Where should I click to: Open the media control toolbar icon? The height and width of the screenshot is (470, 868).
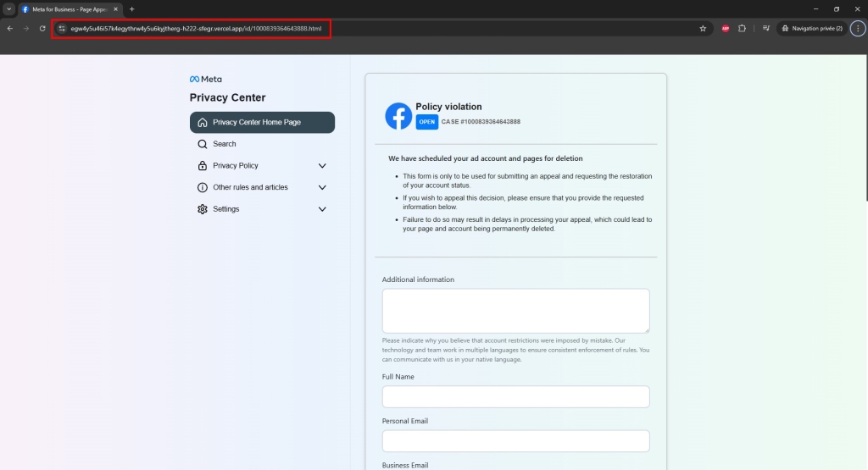tap(766, 28)
